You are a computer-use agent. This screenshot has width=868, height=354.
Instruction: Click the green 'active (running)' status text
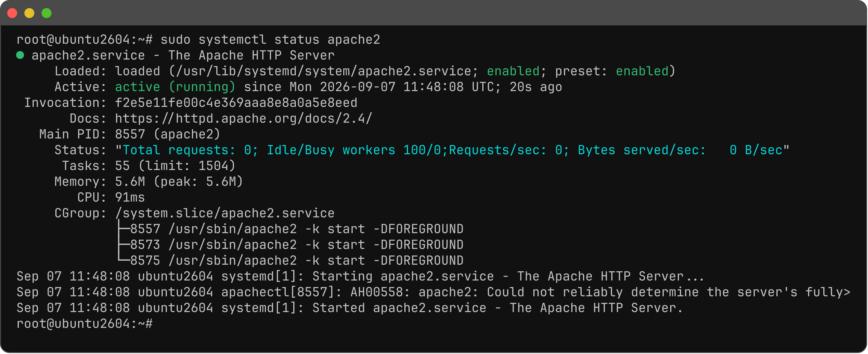175,87
